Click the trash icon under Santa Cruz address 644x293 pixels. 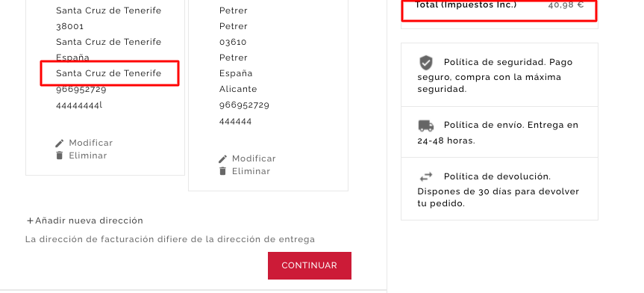[60, 155]
